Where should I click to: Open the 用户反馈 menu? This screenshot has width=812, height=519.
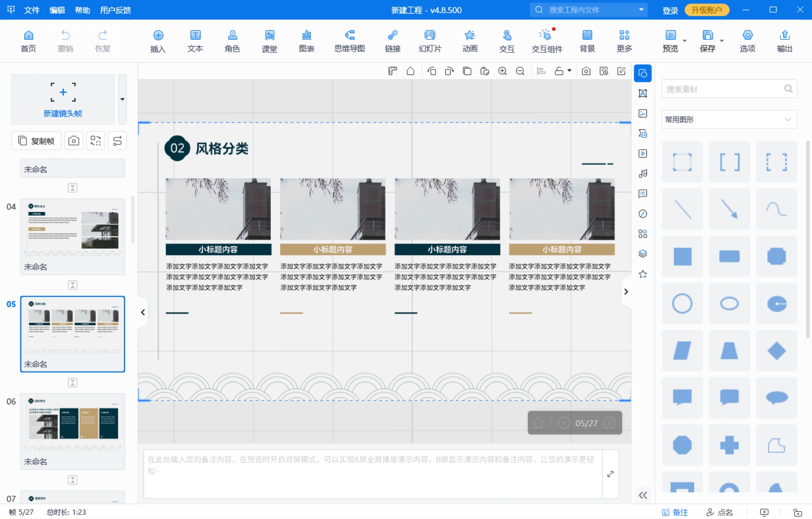point(116,10)
